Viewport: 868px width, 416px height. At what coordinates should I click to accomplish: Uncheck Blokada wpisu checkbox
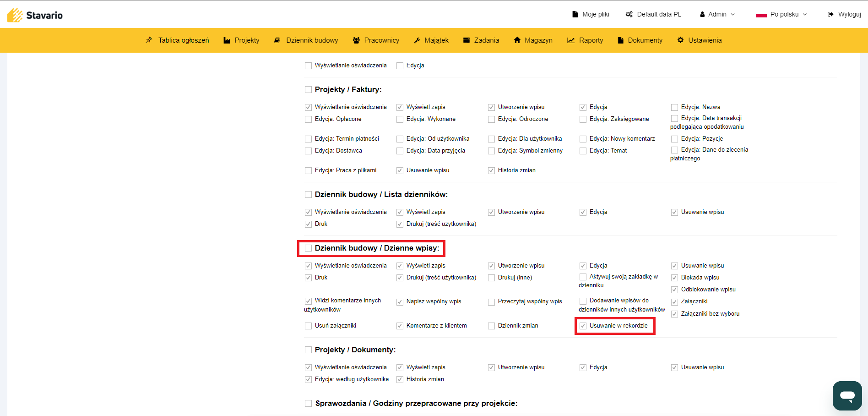674,278
